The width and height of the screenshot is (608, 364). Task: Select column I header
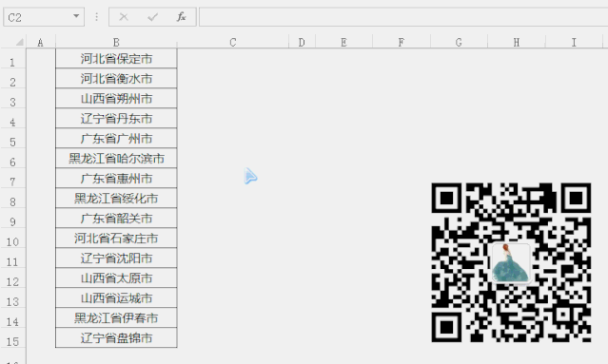[574, 42]
